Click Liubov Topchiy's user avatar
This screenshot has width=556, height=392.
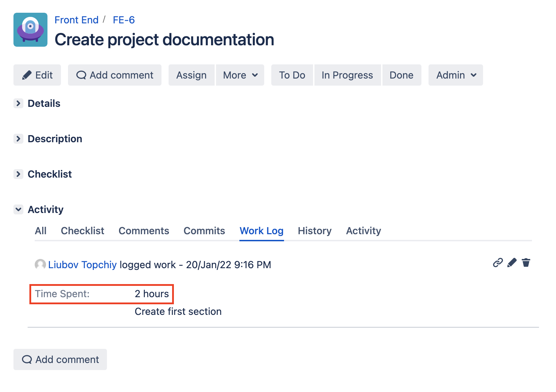[x=40, y=265]
